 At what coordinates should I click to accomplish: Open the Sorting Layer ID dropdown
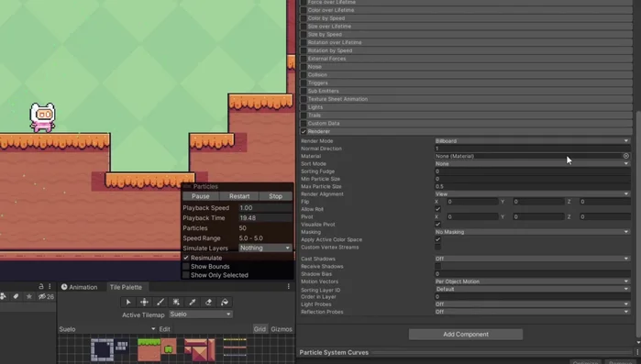532,289
